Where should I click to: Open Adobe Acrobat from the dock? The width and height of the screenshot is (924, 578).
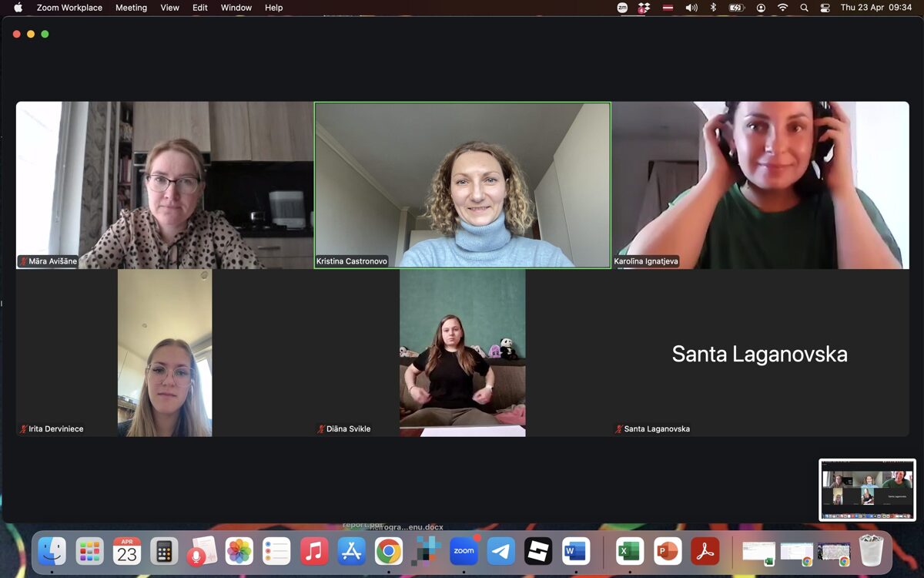click(x=705, y=551)
